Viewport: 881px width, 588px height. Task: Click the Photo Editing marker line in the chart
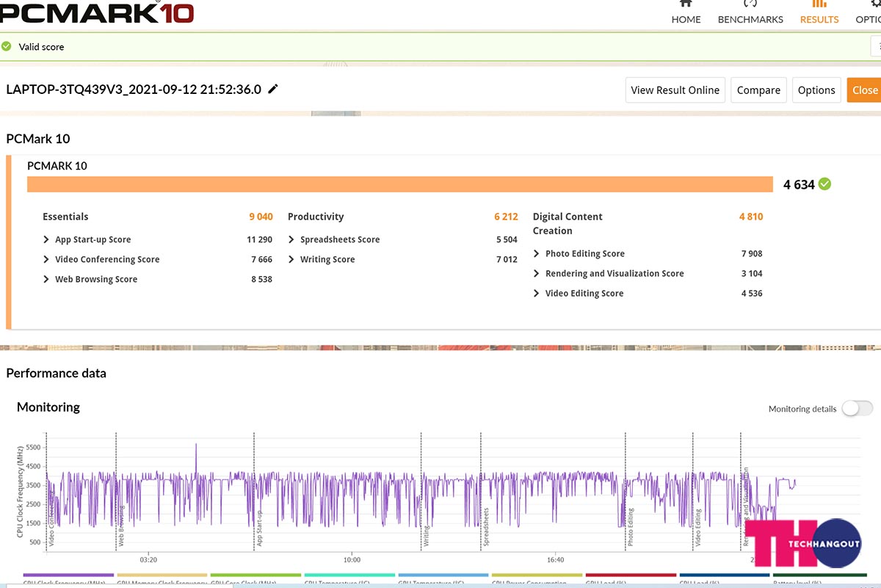(626, 490)
